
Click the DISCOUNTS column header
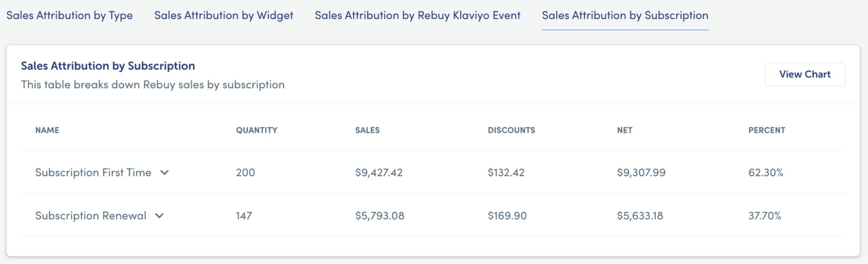(512, 130)
